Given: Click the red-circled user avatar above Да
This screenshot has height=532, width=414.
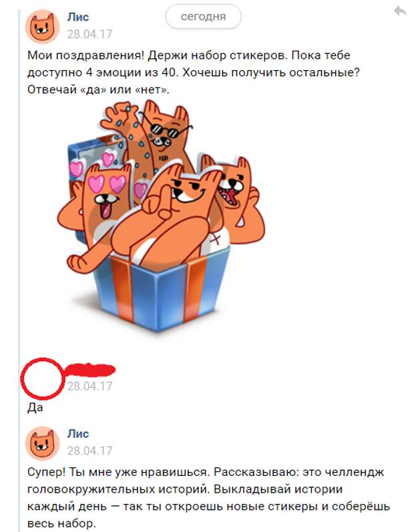Looking at the screenshot, I should [x=43, y=378].
